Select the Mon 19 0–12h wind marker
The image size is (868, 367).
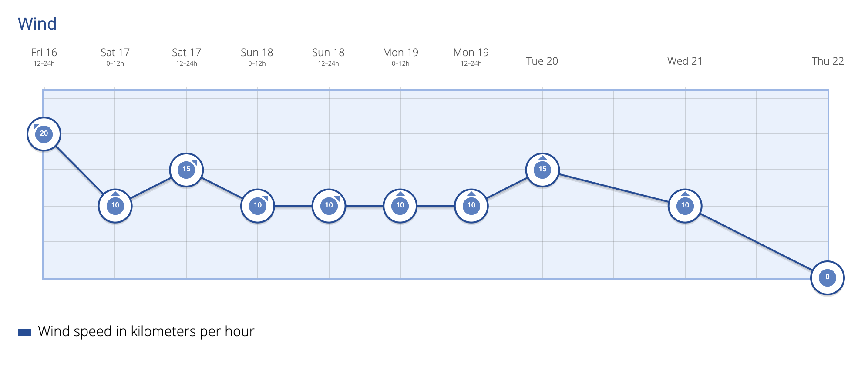(400, 206)
